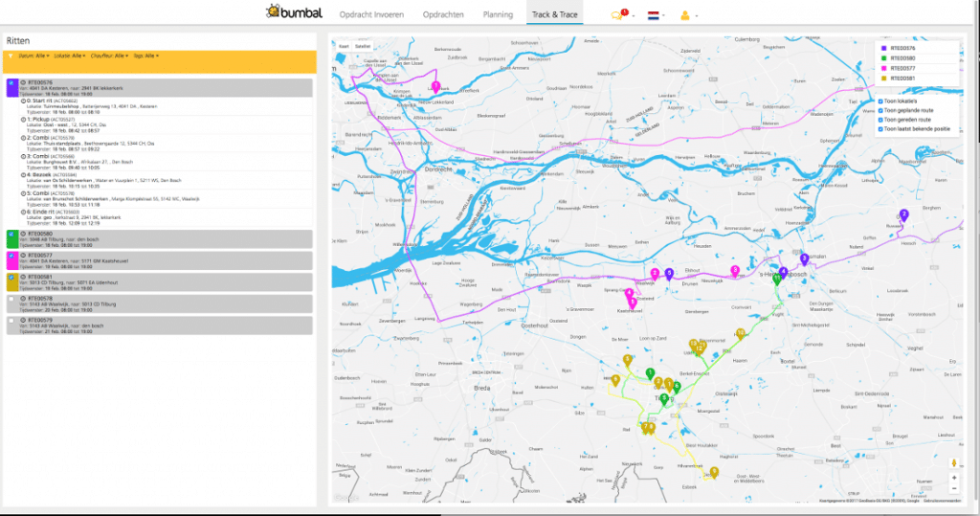Toggle 'Toon geplande route' checkbox
Image resolution: width=980 pixels, height=516 pixels.
(880, 110)
